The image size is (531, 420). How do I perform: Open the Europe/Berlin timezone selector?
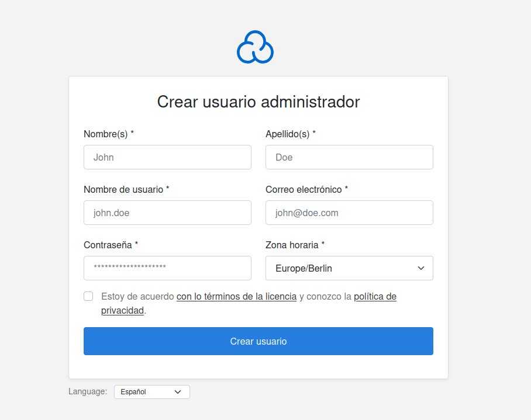(349, 268)
